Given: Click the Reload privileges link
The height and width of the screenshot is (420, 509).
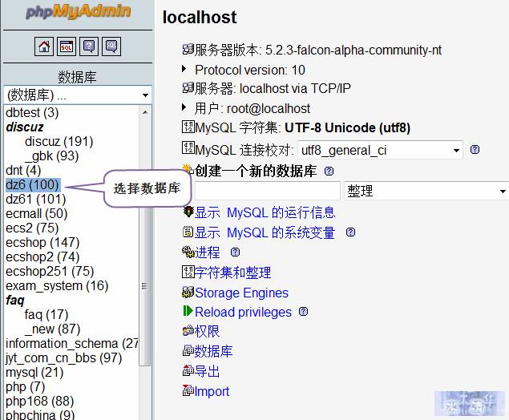Looking at the screenshot, I should tap(243, 313).
